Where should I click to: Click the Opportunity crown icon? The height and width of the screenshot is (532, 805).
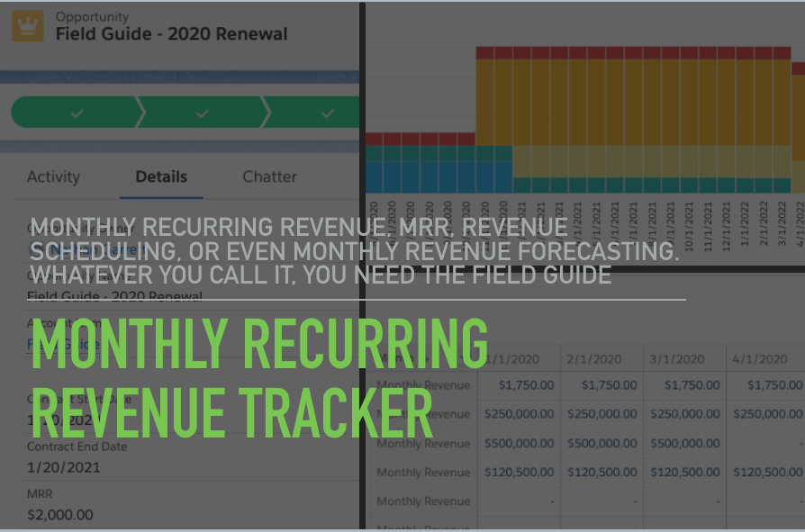coord(27,25)
